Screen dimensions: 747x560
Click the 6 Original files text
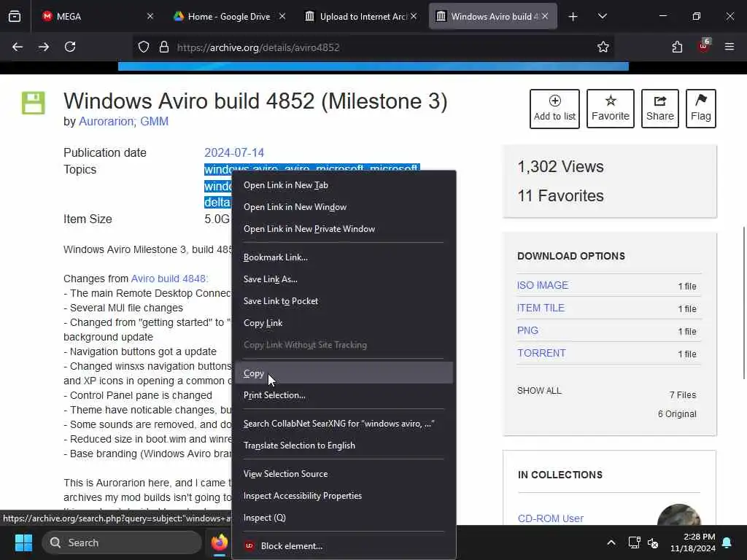click(x=677, y=414)
